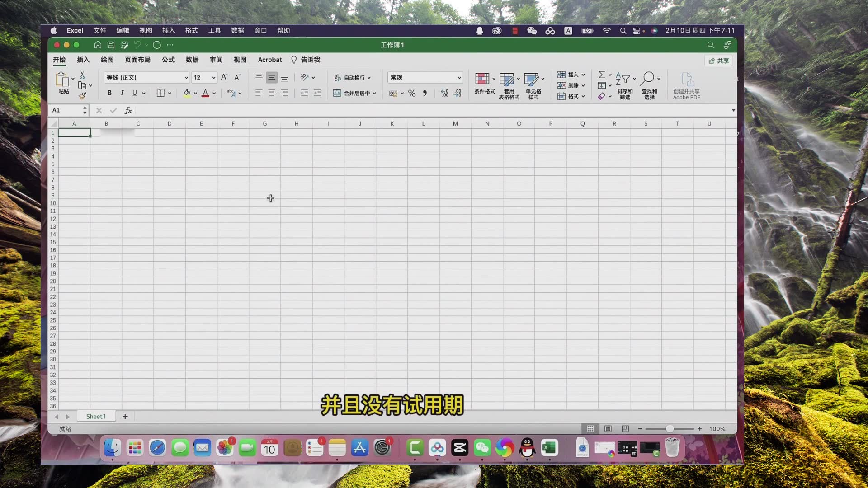Image resolution: width=868 pixels, height=488 pixels.
Task: Expand the Merge and Center (合并后居中) arrow
Action: (x=374, y=94)
